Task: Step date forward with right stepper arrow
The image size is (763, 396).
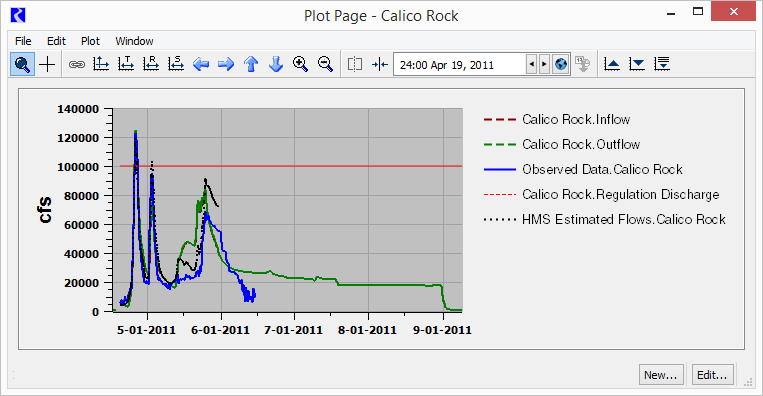Action: 544,64
